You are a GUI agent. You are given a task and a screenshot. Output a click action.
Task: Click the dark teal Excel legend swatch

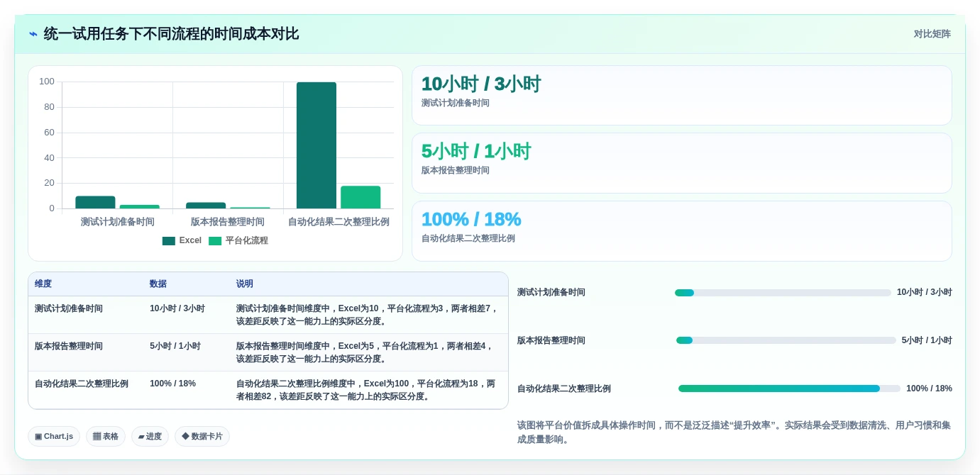pyautogui.click(x=168, y=241)
